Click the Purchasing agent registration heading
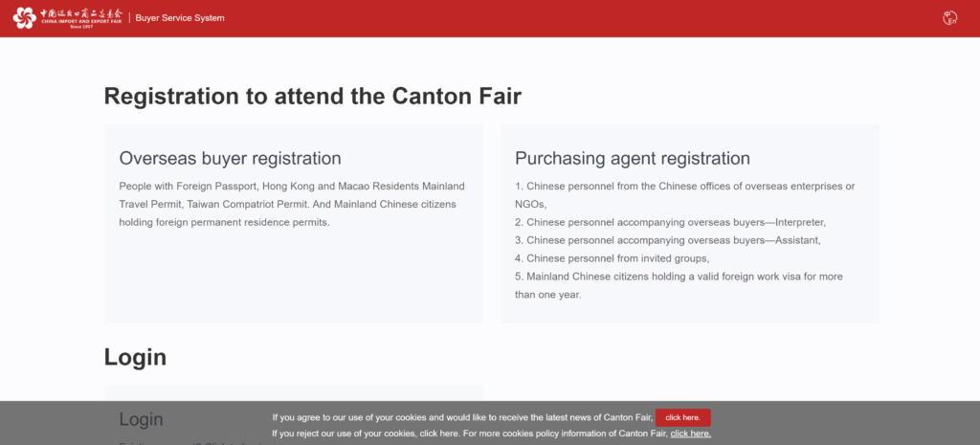The width and height of the screenshot is (980, 445). pyautogui.click(x=632, y=158)
